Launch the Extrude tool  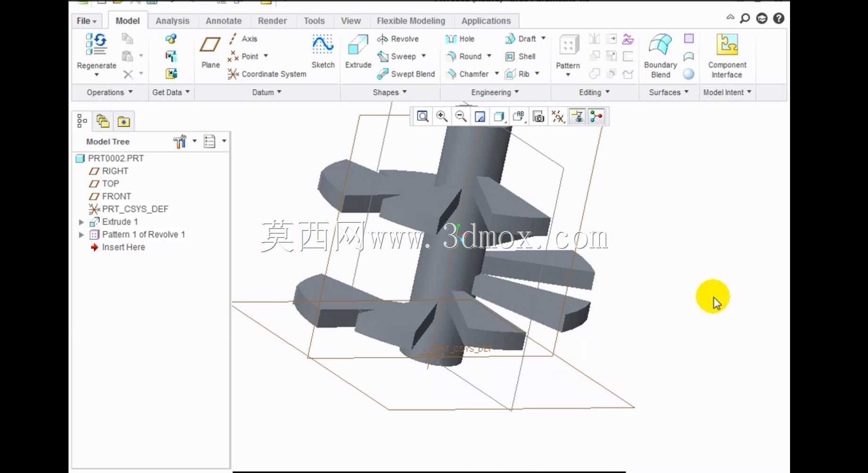(x=358, y=51)
